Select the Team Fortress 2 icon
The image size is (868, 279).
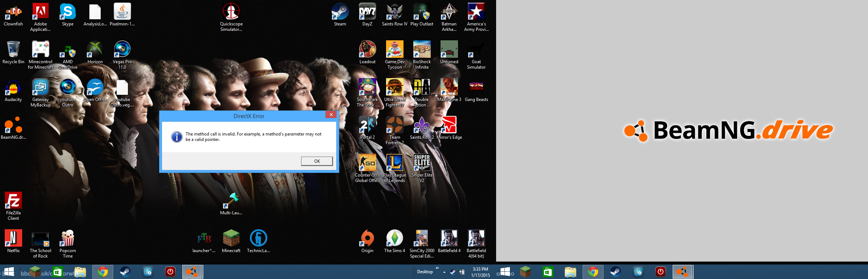tap(394, 131)
